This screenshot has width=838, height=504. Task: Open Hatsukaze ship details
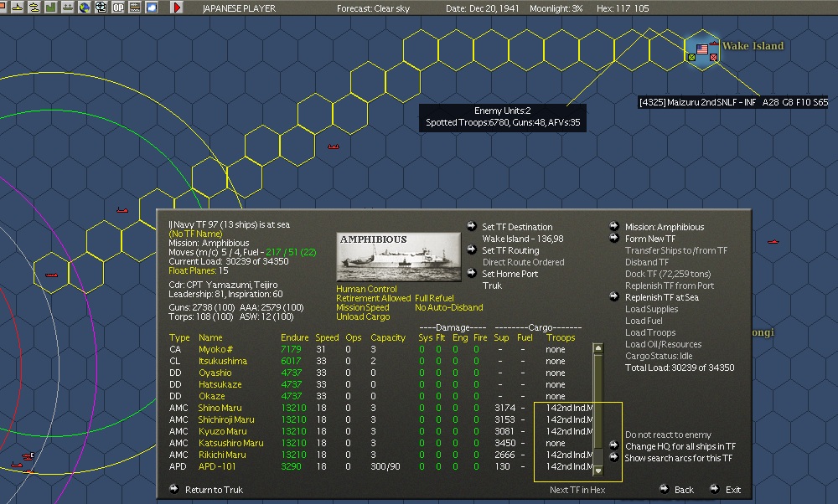pos(220,384)
